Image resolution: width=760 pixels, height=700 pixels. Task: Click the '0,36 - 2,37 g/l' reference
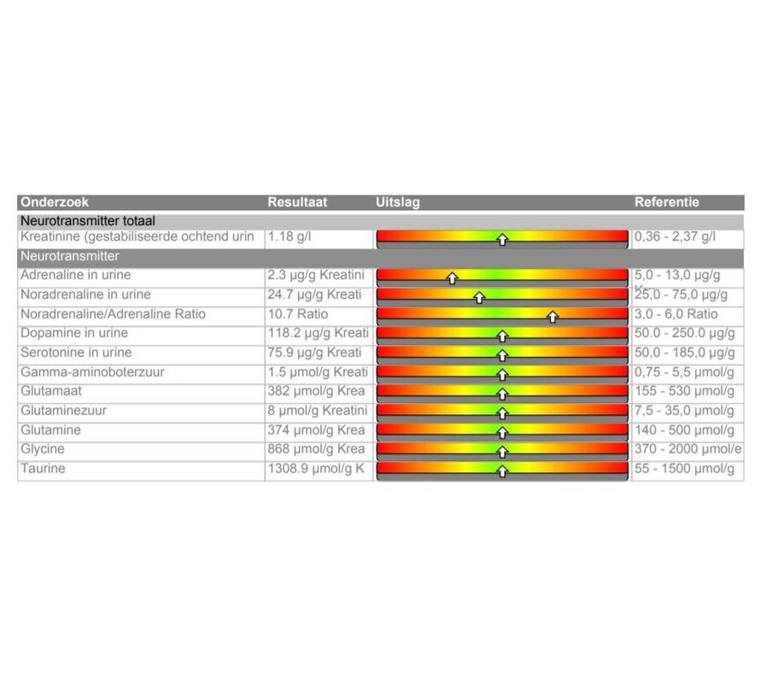point(675,236)
